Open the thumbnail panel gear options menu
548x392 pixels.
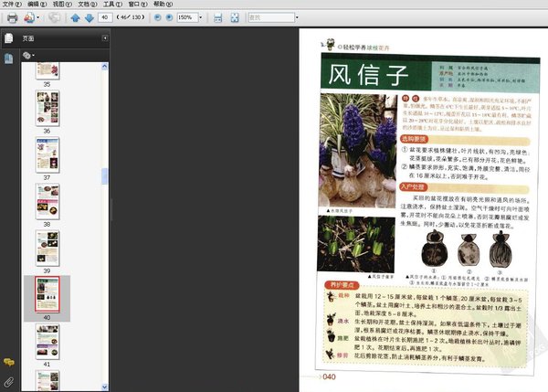pyautogui.click(x=28, y=55)
